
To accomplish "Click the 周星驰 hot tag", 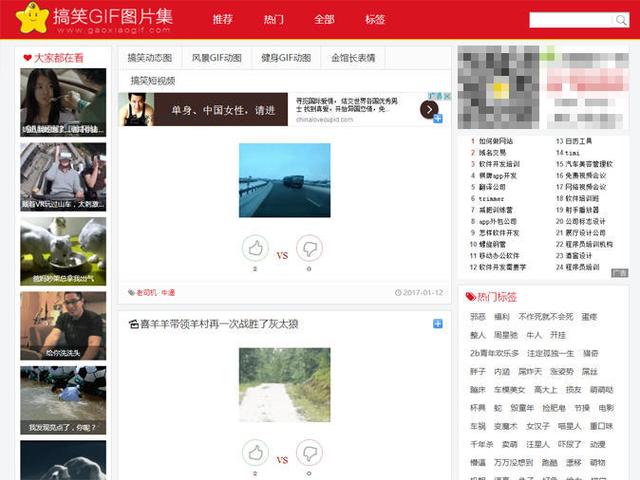I will [x=506, y=335].
